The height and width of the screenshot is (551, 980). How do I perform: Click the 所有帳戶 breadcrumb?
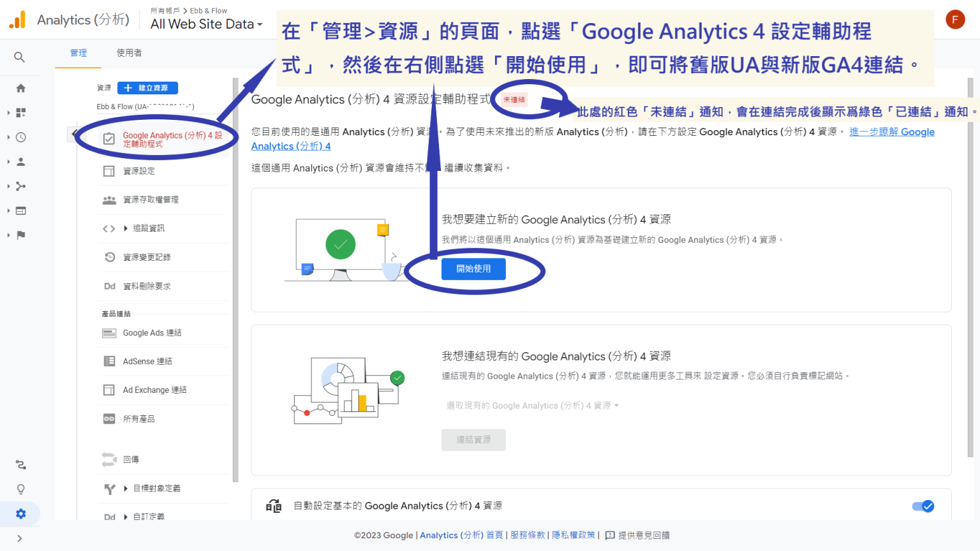[165, 11]
